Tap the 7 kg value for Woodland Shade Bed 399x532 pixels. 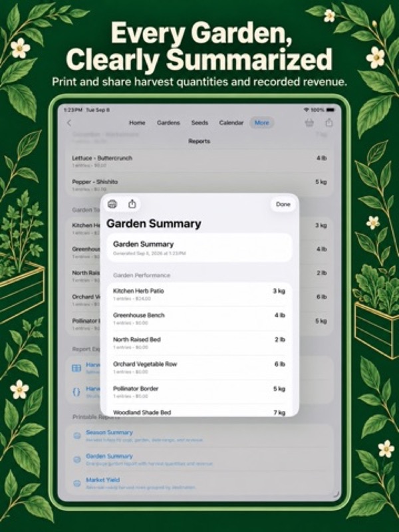279,412
